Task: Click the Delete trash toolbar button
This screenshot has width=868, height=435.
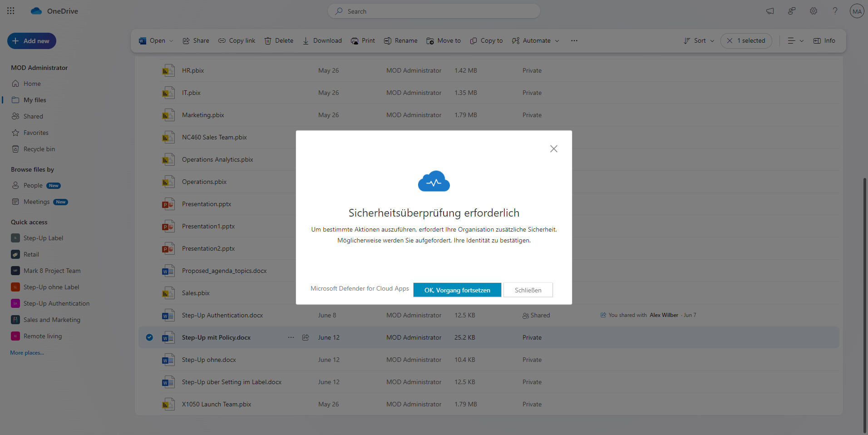Action: [x=279, y=40]
